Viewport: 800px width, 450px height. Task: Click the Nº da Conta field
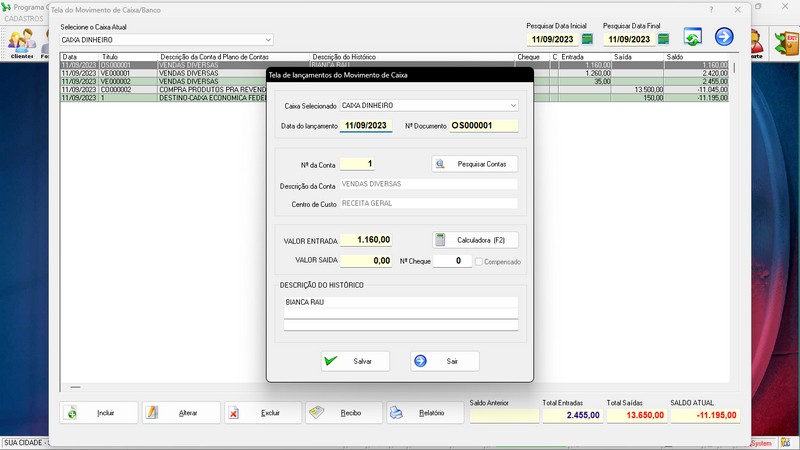pos(357,164)
